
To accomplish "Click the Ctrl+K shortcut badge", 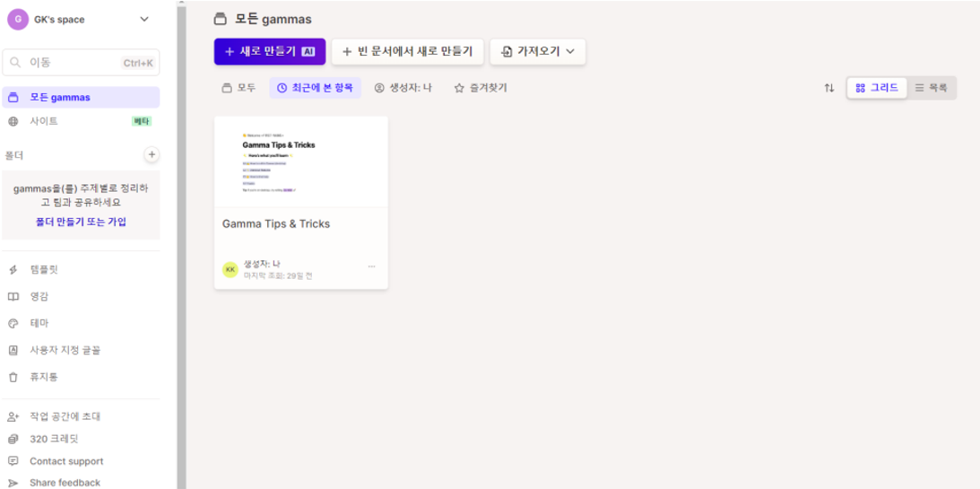I will 138,63.
